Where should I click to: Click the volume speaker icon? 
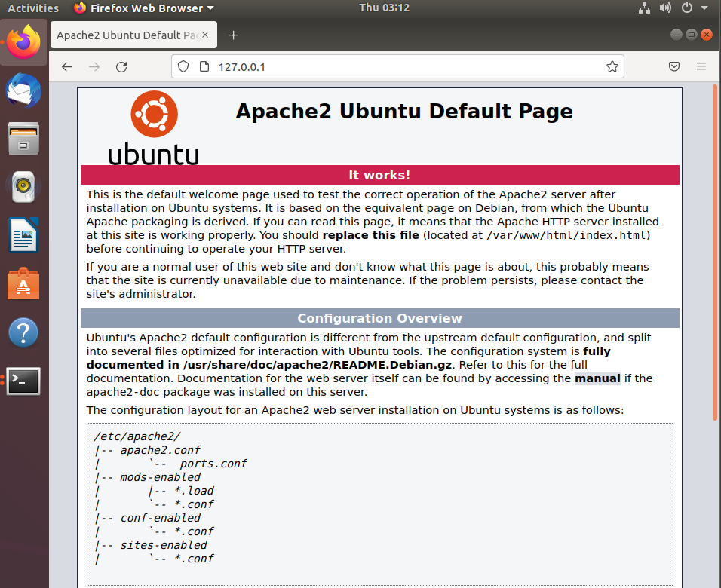point(665,8)
